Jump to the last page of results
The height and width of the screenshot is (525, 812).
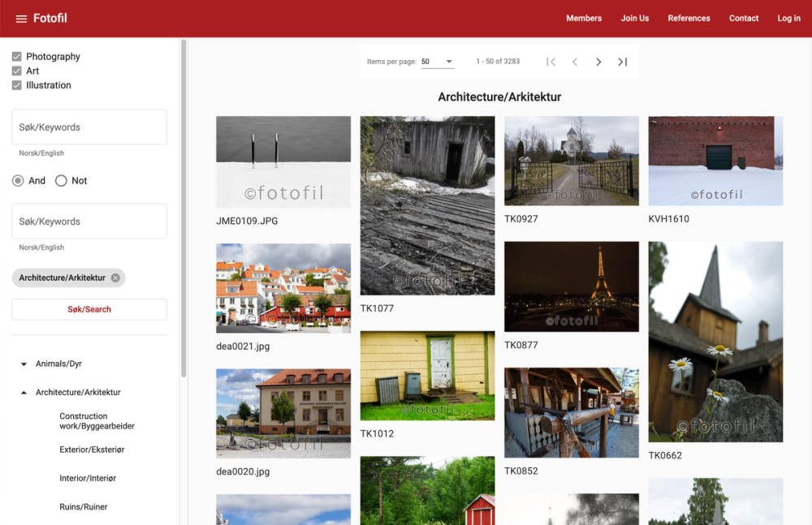(x=623, y=62)
